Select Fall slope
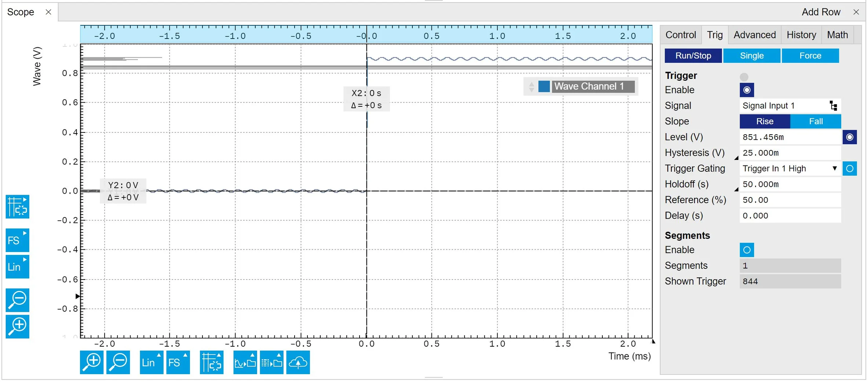 (816, 121)
